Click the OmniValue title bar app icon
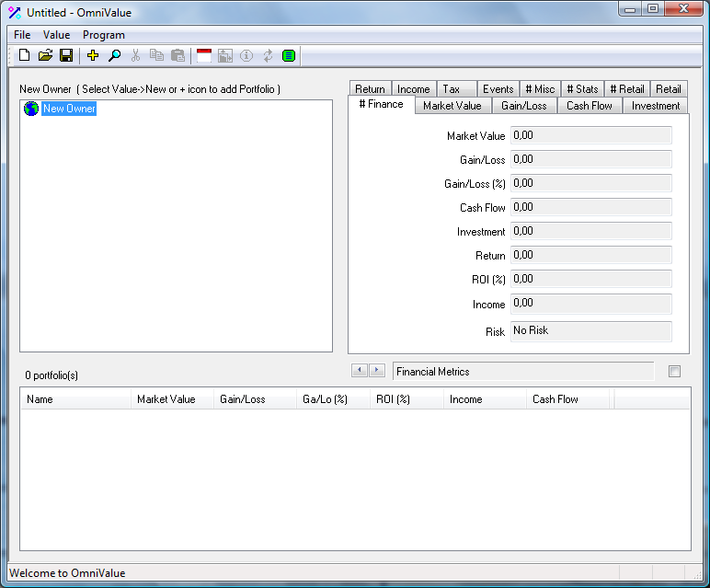The height and width of the screenshot is (588, 710). (x=15, y=13)
